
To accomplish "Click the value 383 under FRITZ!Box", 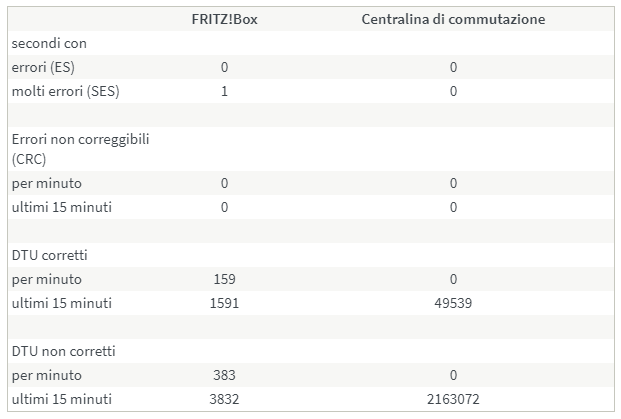I will (x=224, y=376).
